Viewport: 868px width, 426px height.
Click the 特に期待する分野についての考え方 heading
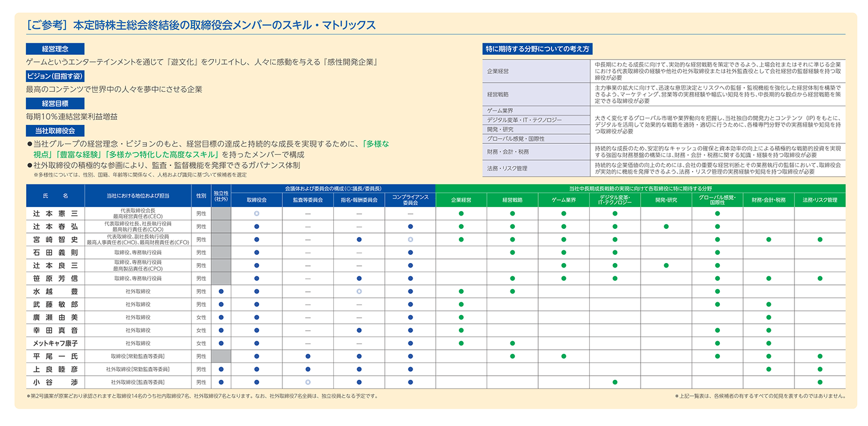(538, 49)
